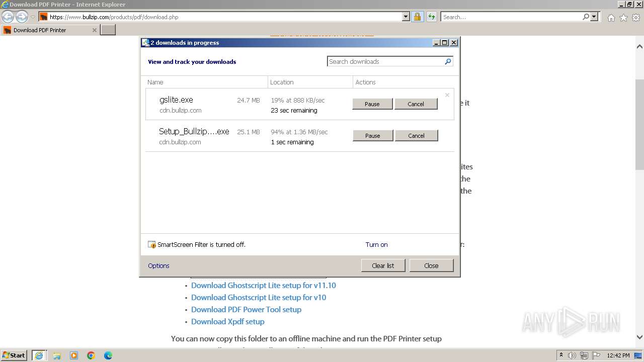The width and height of the screenshot is (644, 362).
Task: Click the page scrollbar up arrow
Action: [x=639, y=47]
